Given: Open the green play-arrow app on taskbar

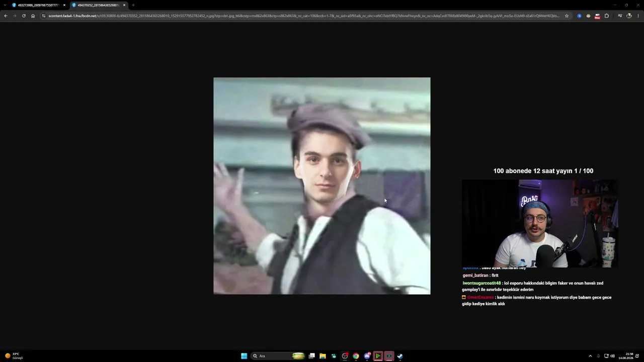Looking at the screenshot, I should coord(378,356).
